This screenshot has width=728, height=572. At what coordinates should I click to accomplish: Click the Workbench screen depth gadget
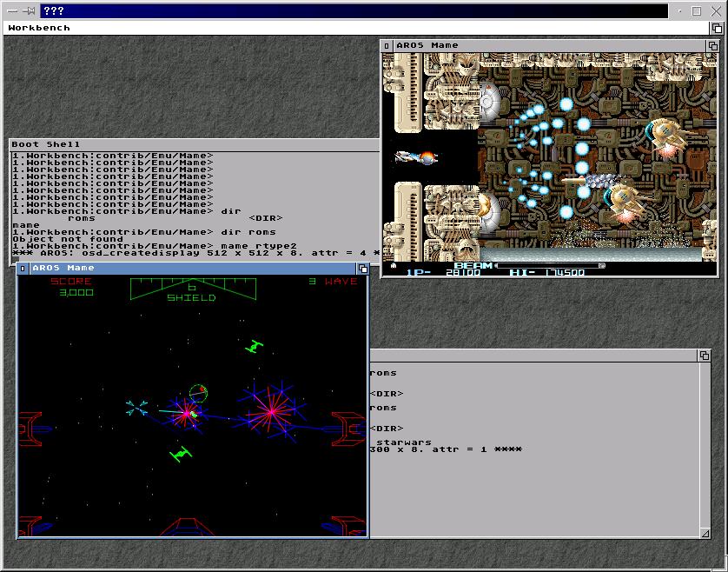[717, 28]
